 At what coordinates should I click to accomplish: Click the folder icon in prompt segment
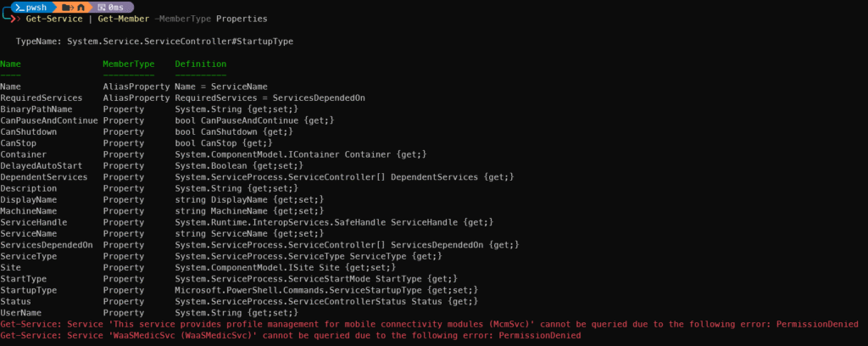pos(66,7)
